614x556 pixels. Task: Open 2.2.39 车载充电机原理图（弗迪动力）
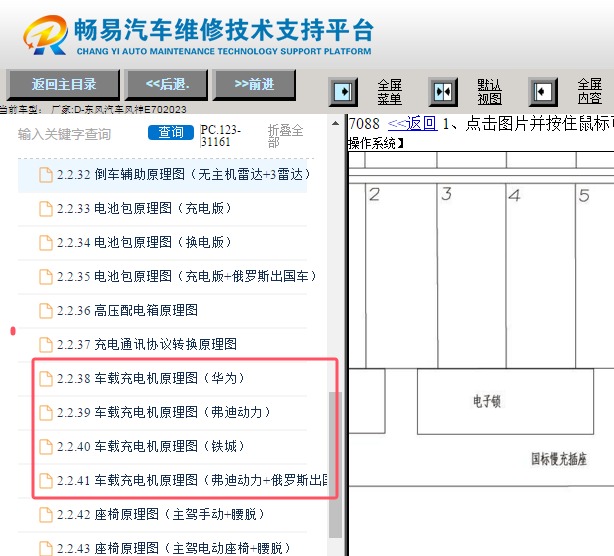pyautogui.click(x=163, y=412)
